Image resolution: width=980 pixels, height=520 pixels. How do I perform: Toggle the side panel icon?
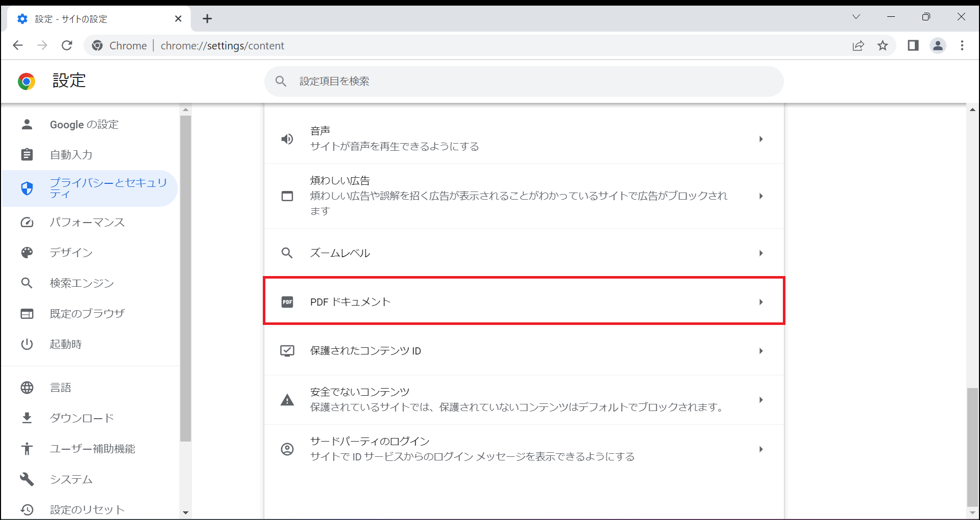(x=913, y=45)
